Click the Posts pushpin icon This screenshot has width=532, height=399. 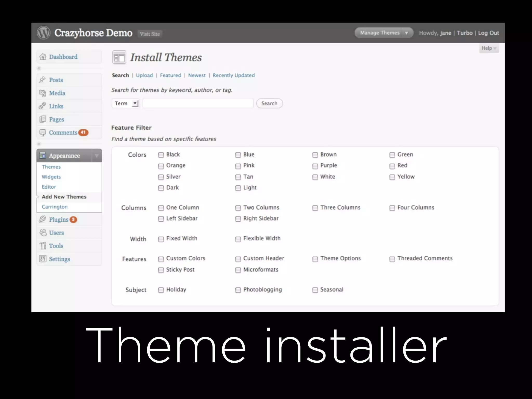[x=42, y=80]
